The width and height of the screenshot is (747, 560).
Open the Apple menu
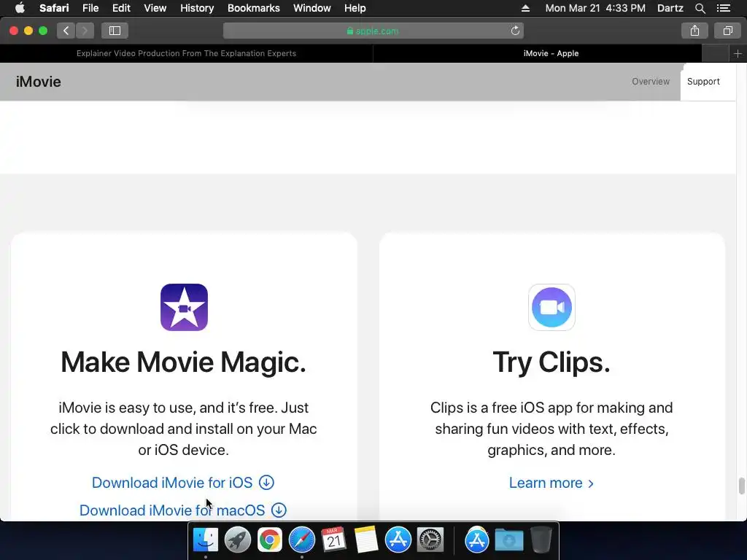pos(20,8)
